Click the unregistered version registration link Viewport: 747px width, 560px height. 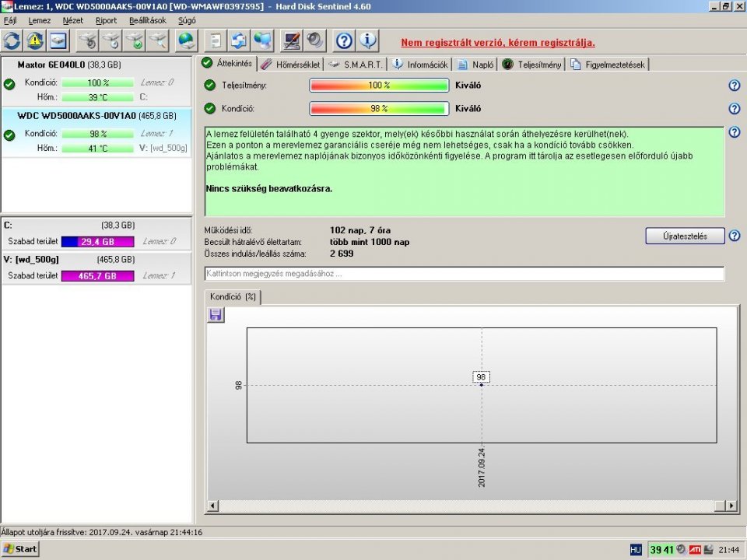coord(498,42)
